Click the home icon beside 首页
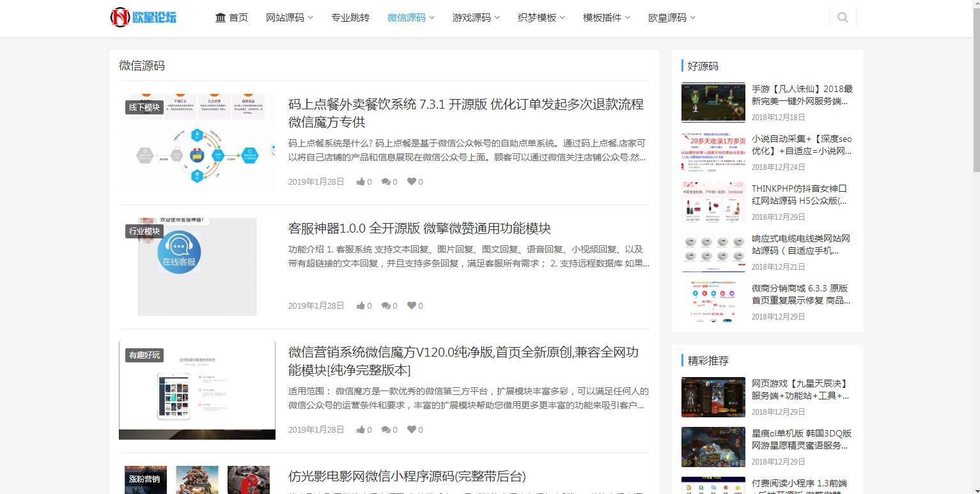Viewport: 980px width, 494px height. 220,17
